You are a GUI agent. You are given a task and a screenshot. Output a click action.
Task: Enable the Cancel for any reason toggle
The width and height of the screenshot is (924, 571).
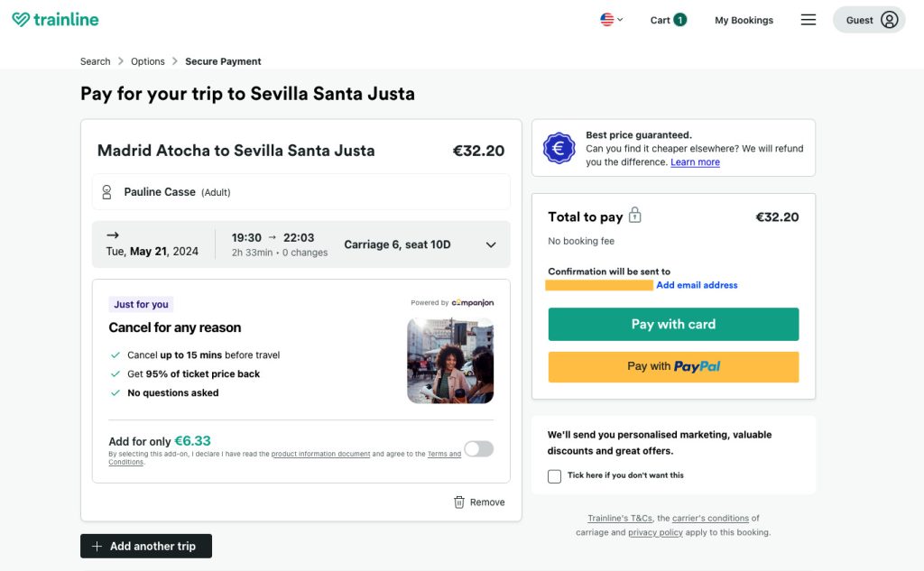pyautogui.click(x=478, y=449)
